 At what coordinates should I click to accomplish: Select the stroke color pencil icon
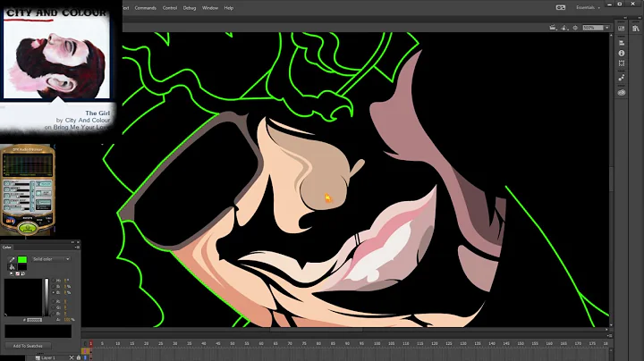[12, 259]
